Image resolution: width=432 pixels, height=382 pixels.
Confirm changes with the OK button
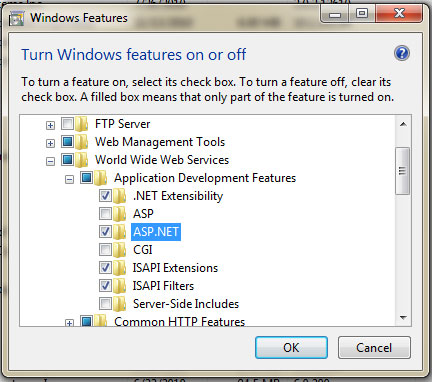pyautogui.click(x=291, y=348)
